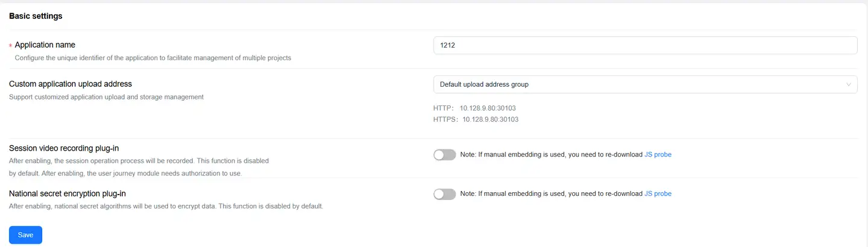Click the HTTPS address 10.128.9.80:30103 text
868x247 pixels.
[490, 119]
